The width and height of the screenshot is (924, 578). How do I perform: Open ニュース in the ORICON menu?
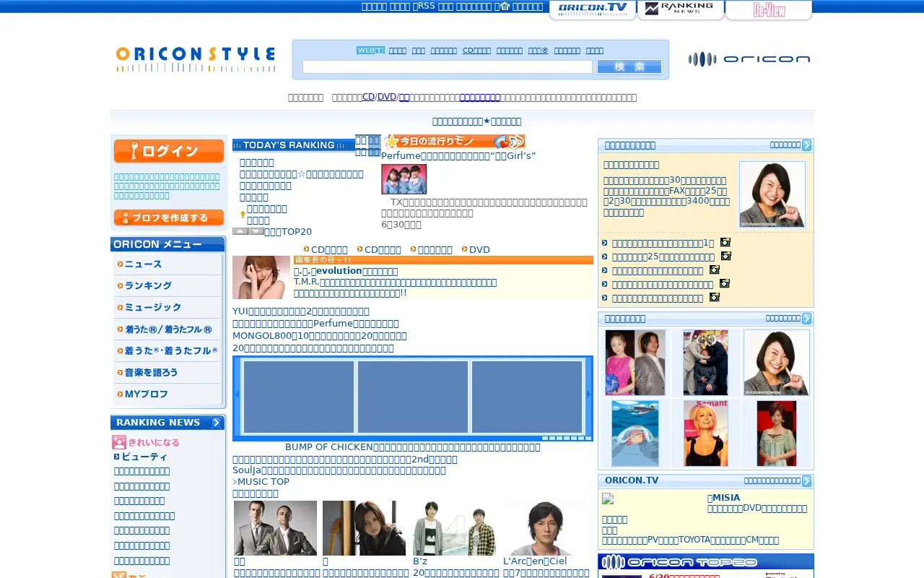[x=168, y=264]
